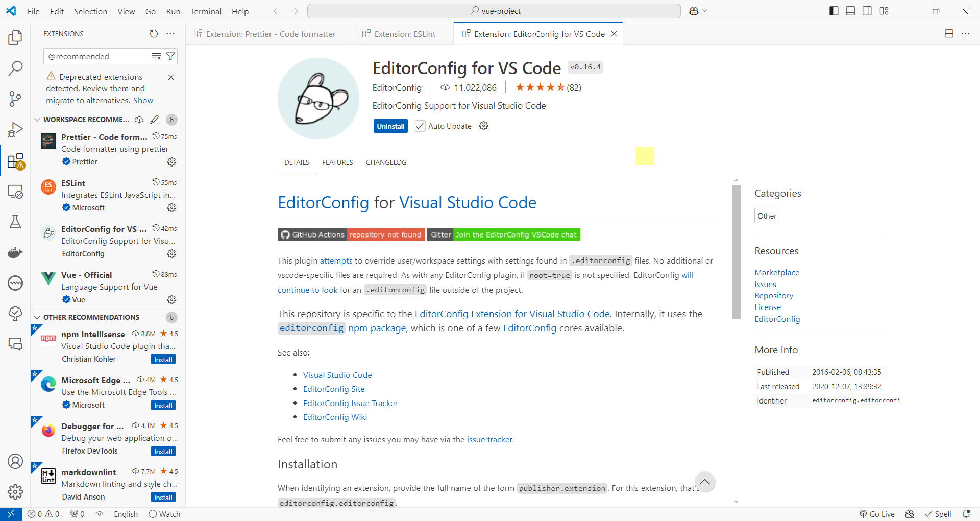Image resolution: width=980 pixels, height=521 pixels.
Task: Dismiss the deprecated extensions notice
Action: coord(171,77)
